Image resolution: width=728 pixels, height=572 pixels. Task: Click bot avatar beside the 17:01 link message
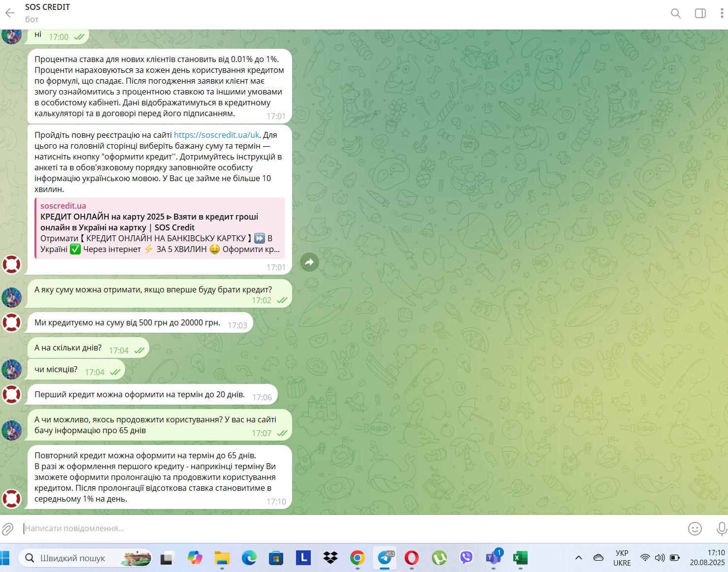(x=11, y=264)
